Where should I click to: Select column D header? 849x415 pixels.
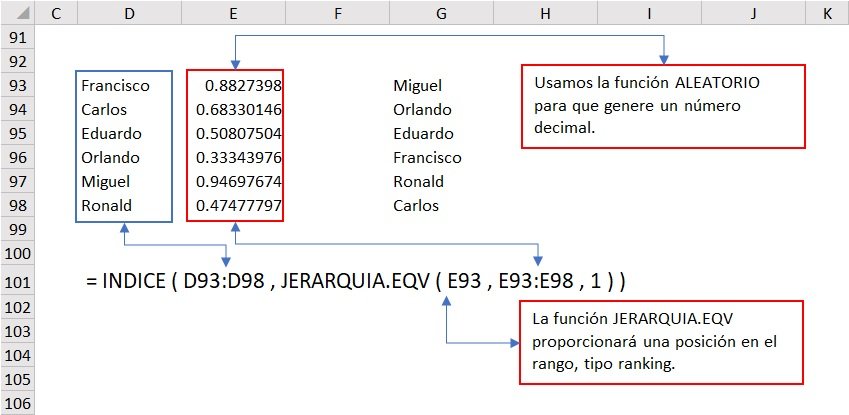(x=125, y=13)
